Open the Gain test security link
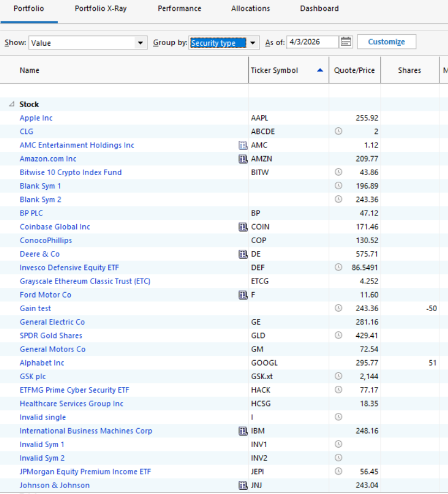The width and height of the screenshot is (448, 494). (x=35, y=308)
